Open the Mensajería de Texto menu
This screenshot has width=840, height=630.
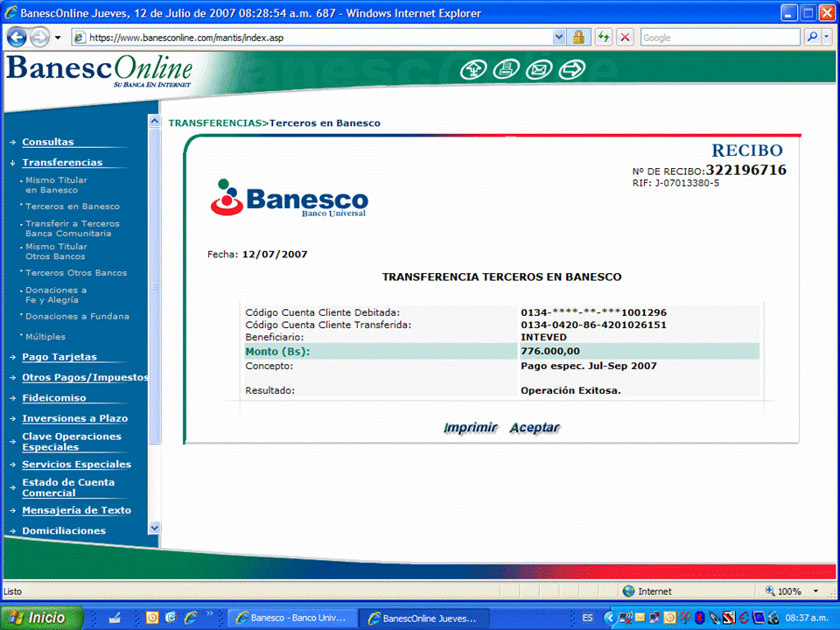(77, 510)
